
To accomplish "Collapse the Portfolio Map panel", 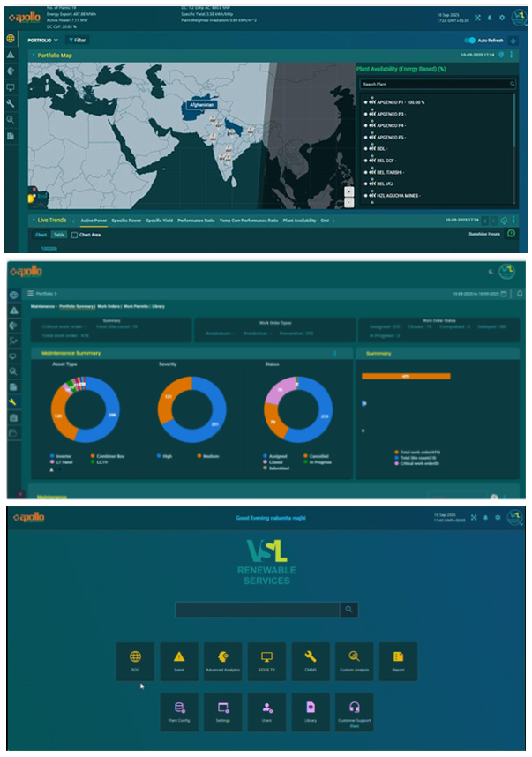I will point(34,55).
